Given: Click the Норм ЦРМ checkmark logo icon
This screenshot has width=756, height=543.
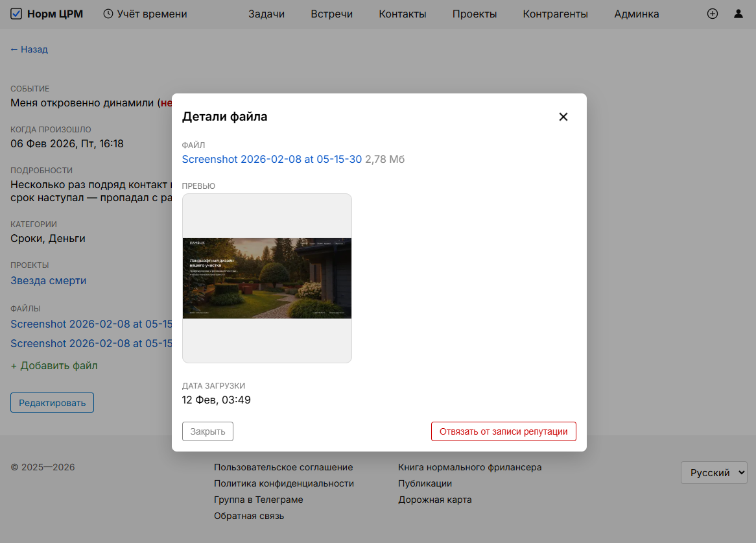Looking at the screenshot, I should click(16, 14).
